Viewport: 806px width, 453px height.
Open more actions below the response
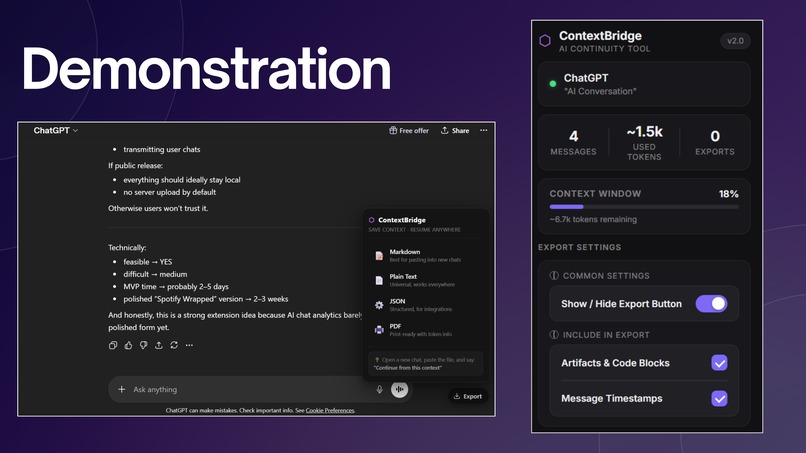point(189,346)
